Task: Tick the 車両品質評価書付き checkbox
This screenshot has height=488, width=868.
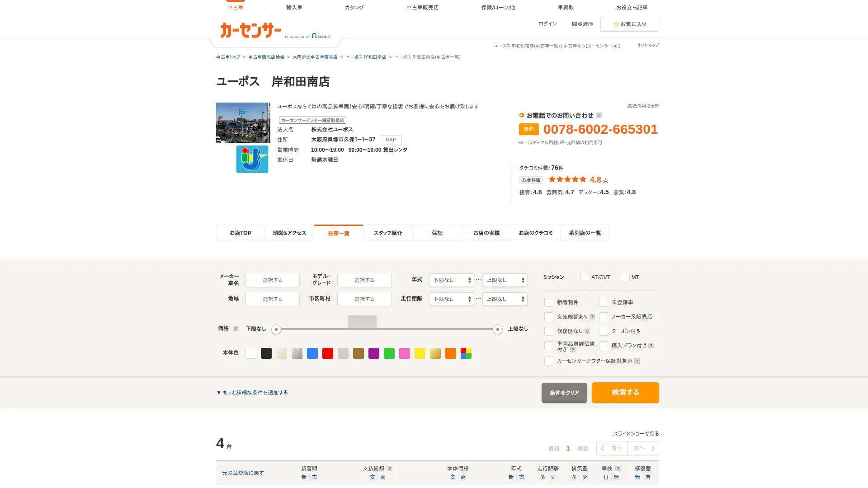Action: pyautogui.click(x=549, y=346)
